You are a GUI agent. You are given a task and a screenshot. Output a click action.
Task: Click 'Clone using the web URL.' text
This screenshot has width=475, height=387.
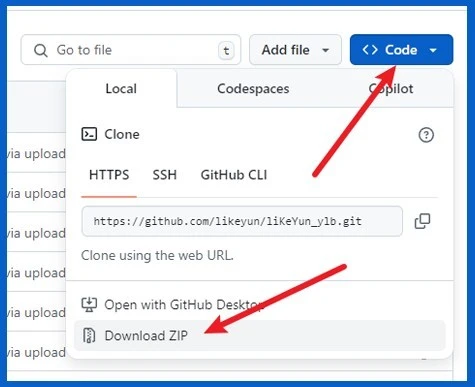click(x=157, y=256)
